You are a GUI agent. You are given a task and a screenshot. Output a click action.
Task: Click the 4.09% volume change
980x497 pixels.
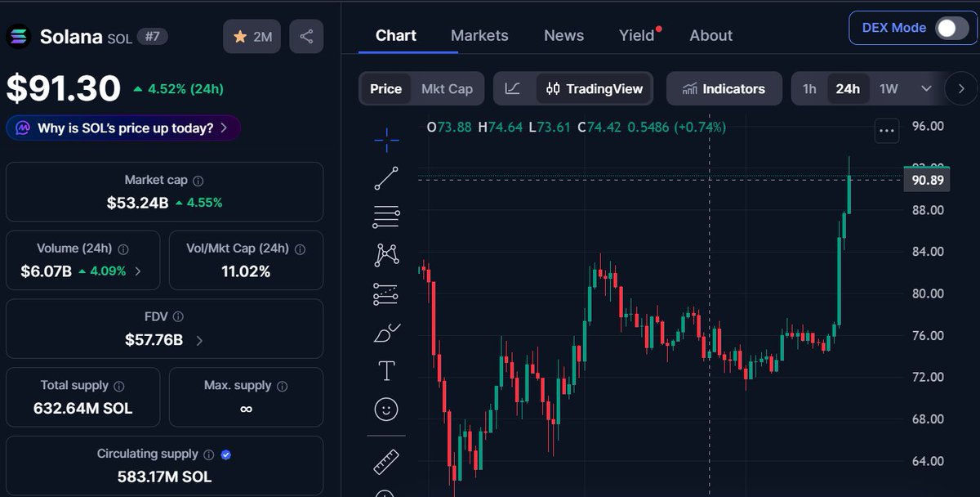tap(102, 271)
